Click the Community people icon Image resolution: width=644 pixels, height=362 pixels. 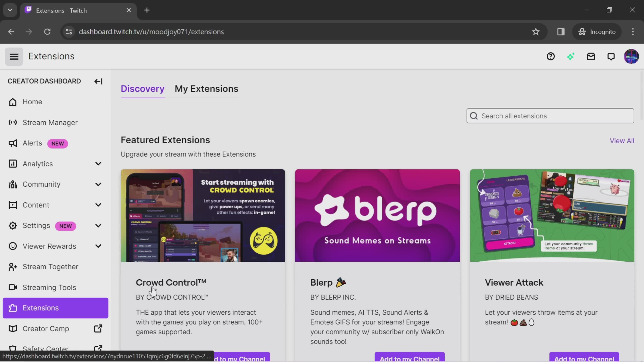tap(13, 184)
